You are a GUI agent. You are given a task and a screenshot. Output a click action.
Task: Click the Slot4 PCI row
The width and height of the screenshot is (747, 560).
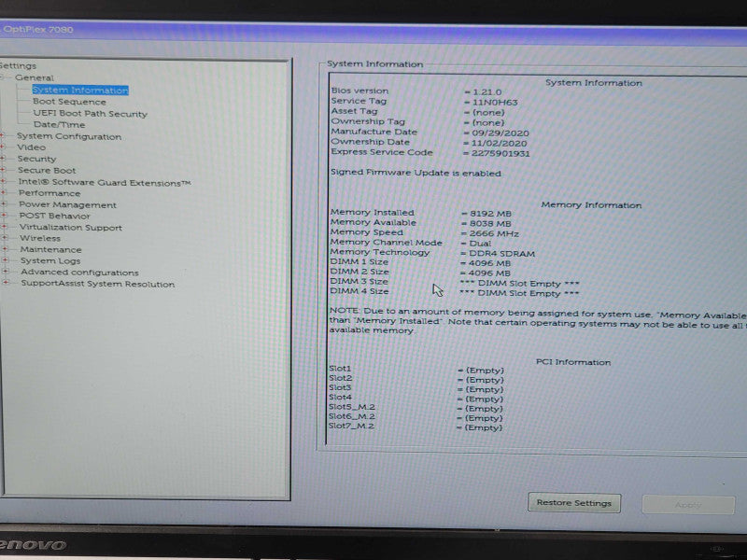point(416,399)
